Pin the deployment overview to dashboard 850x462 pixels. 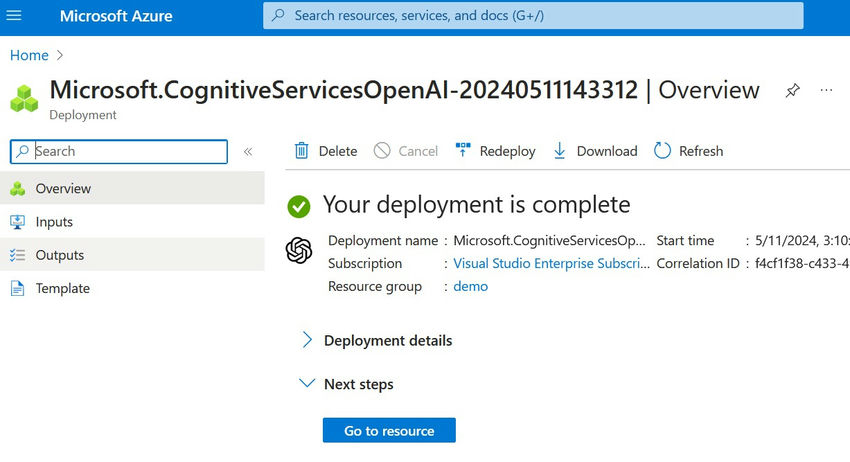tap(792, 90)
